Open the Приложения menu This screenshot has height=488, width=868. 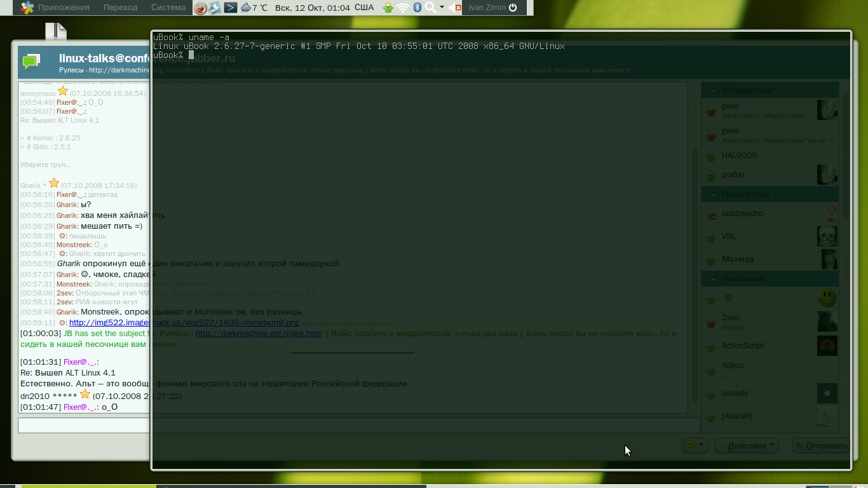coord(64,8)
